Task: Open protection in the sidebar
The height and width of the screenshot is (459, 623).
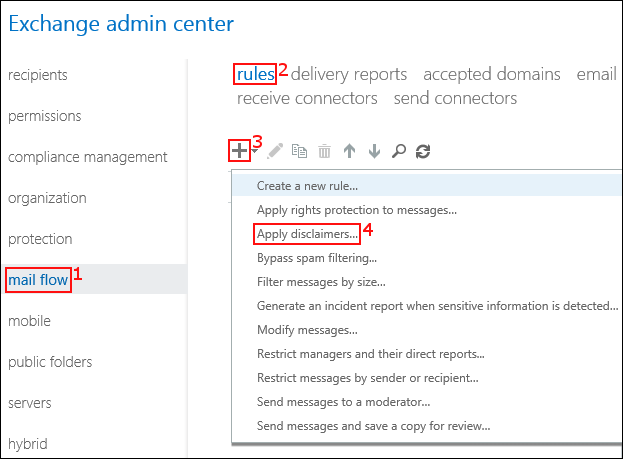Action: click(40, 239)
